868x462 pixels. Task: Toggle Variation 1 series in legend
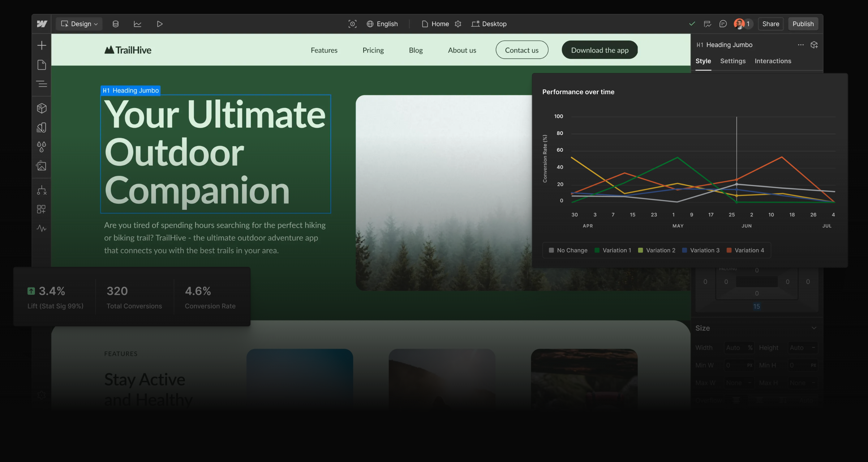pyautogui.click(x=613, y=250)
